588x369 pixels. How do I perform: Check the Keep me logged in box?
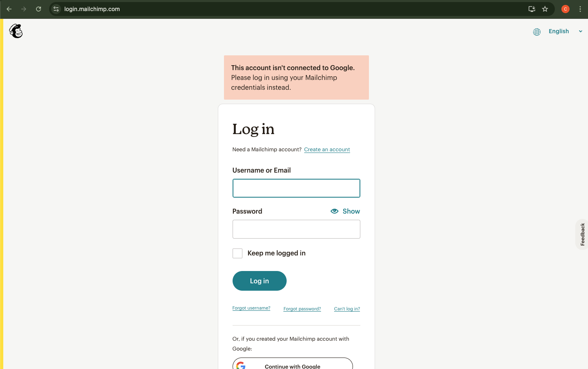[x=237, y=253]
